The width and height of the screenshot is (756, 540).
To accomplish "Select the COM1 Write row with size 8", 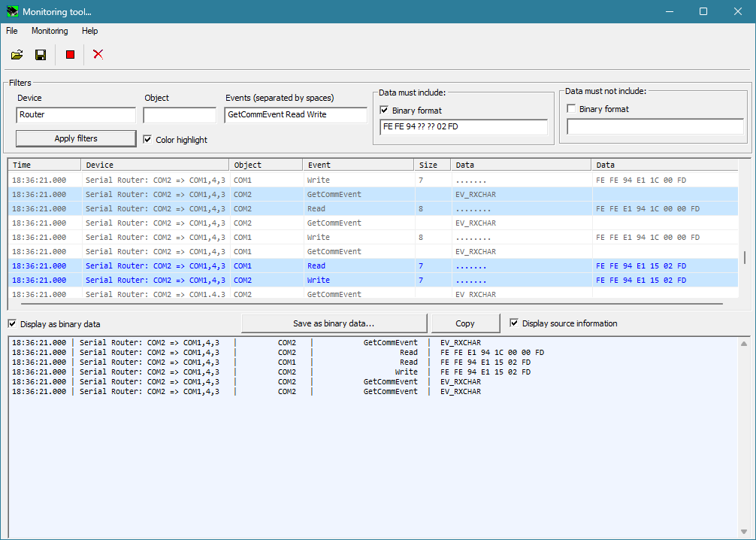I will 373,237.
